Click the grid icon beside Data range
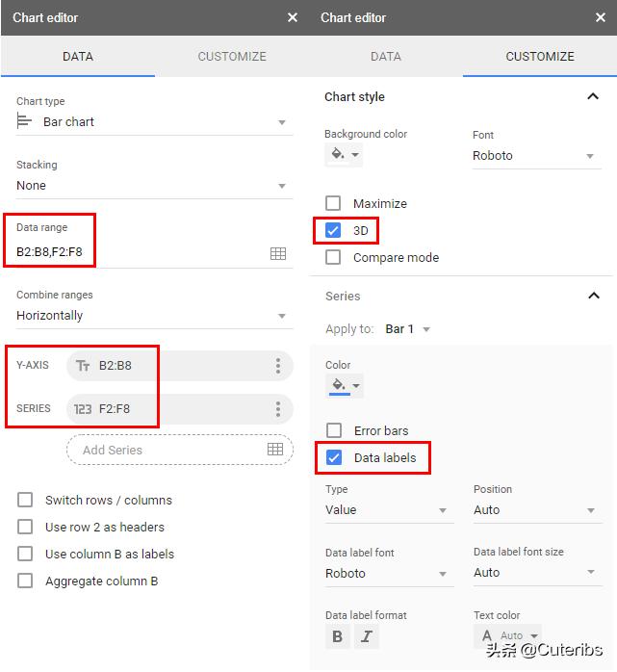The image size is (617, 672). coord(278,253)
